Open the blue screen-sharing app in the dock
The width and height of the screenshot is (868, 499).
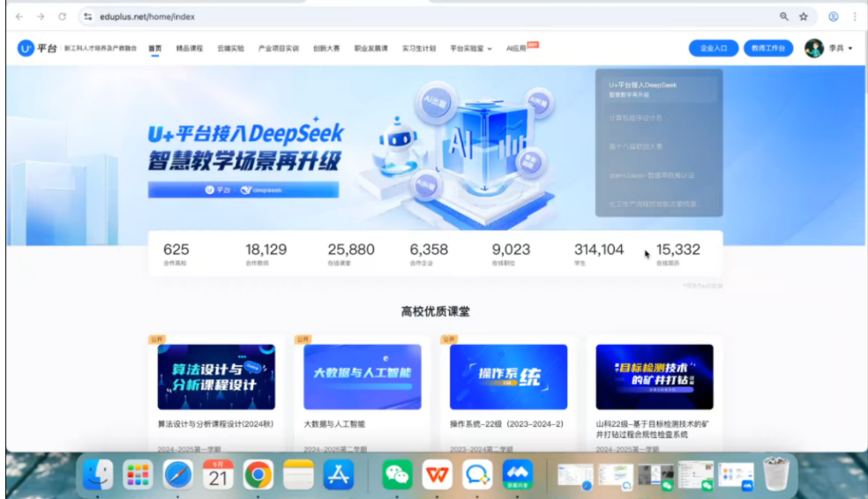[x=518, y=474]
